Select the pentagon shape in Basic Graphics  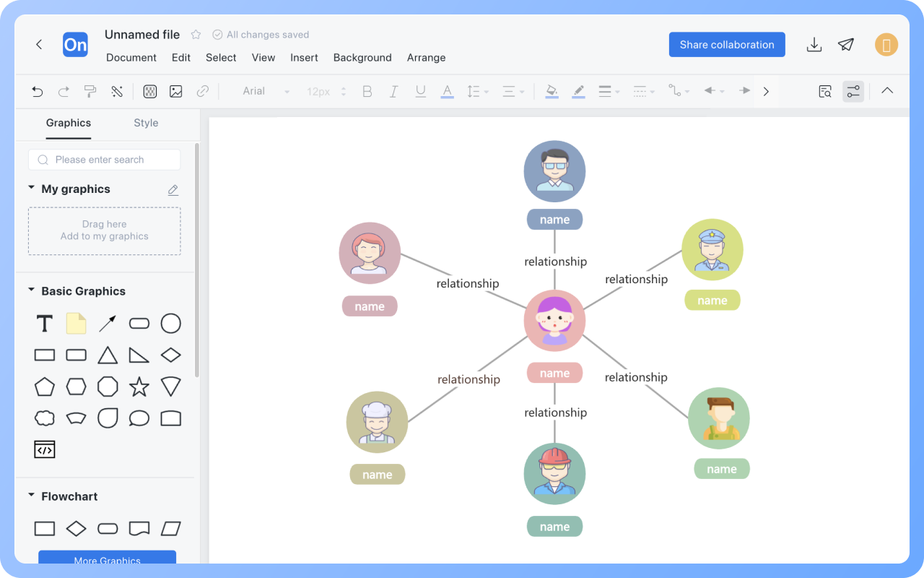coord(45,387)
